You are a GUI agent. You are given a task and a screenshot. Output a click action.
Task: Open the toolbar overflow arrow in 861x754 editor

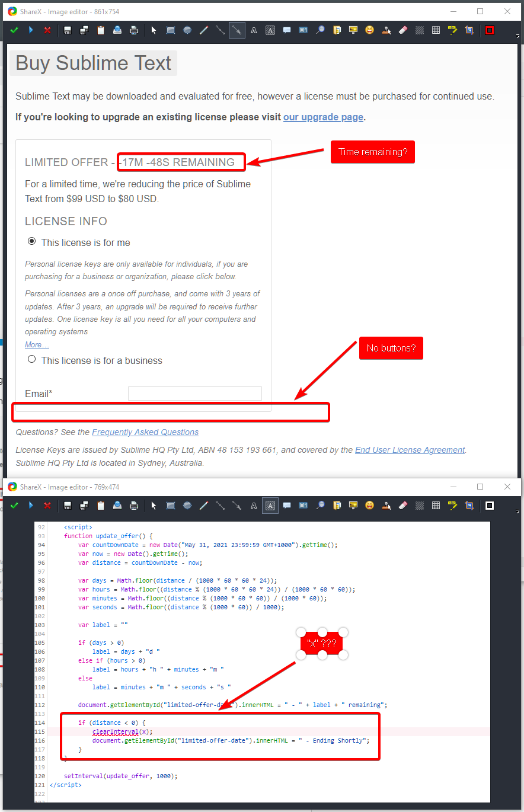pos(518,36)
